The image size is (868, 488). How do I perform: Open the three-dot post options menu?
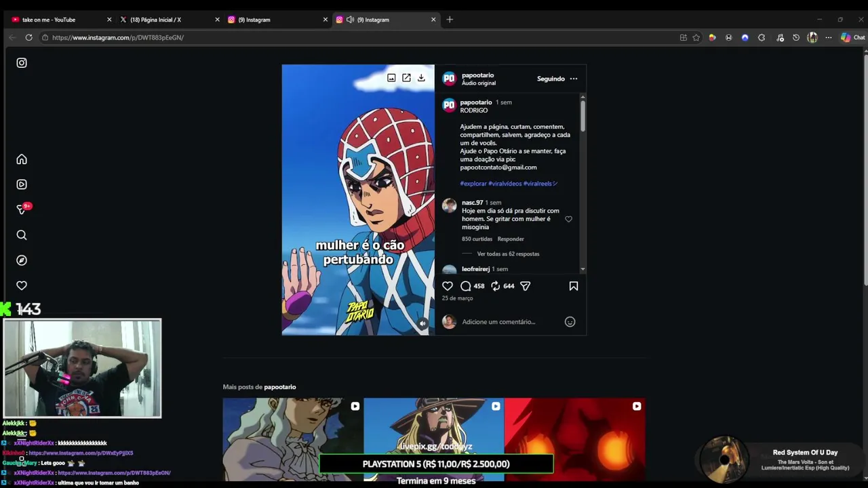click(574, 79)
